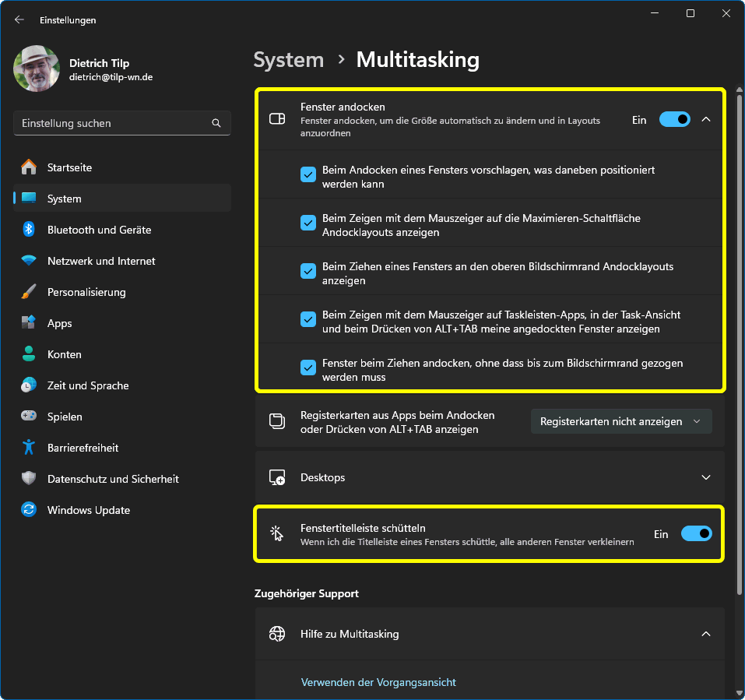Disable the Fenstertitelleiste schütteln toggle

pyautogui.click(x=696, y=534)
